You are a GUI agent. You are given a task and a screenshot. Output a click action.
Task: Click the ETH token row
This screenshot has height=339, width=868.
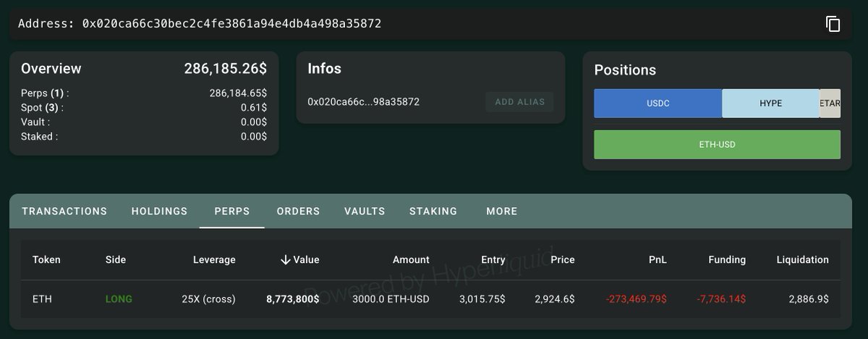pos(42,298)
